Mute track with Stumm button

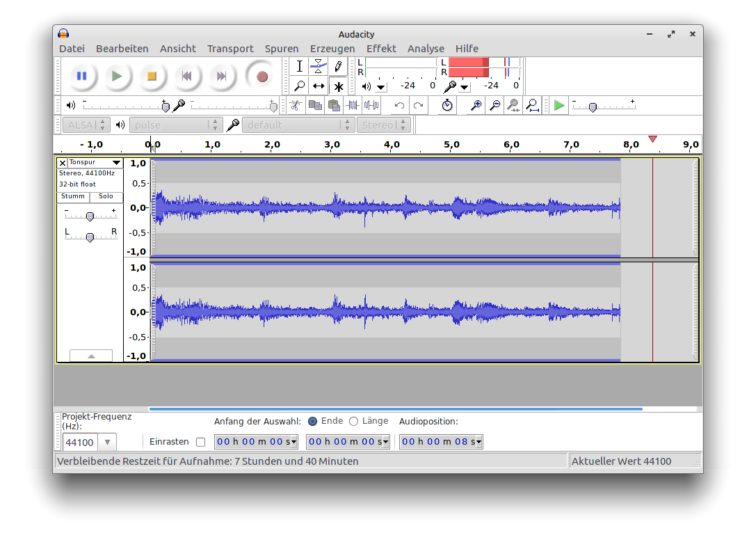pos(73,196)
